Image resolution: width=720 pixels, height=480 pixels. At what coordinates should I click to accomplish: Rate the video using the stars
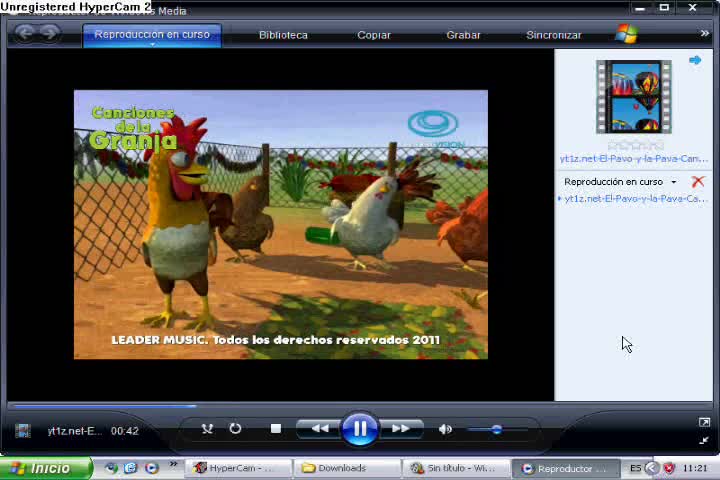[636, 146]
